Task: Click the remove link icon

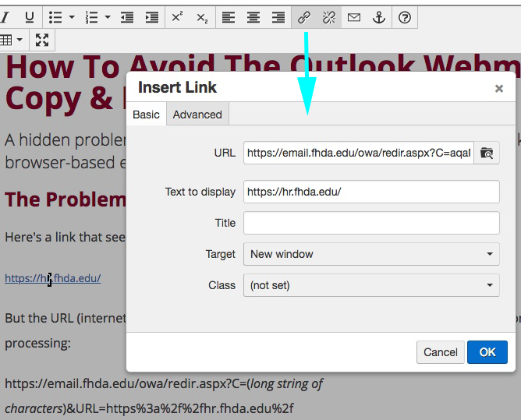Action: pos(329,17)
